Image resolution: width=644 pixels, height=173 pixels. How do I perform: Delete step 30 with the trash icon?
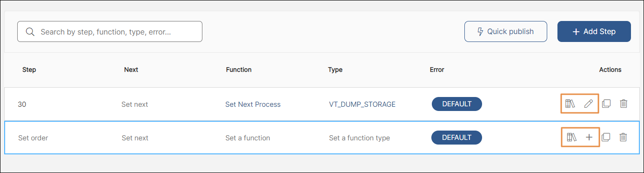(x=624, y=104)
